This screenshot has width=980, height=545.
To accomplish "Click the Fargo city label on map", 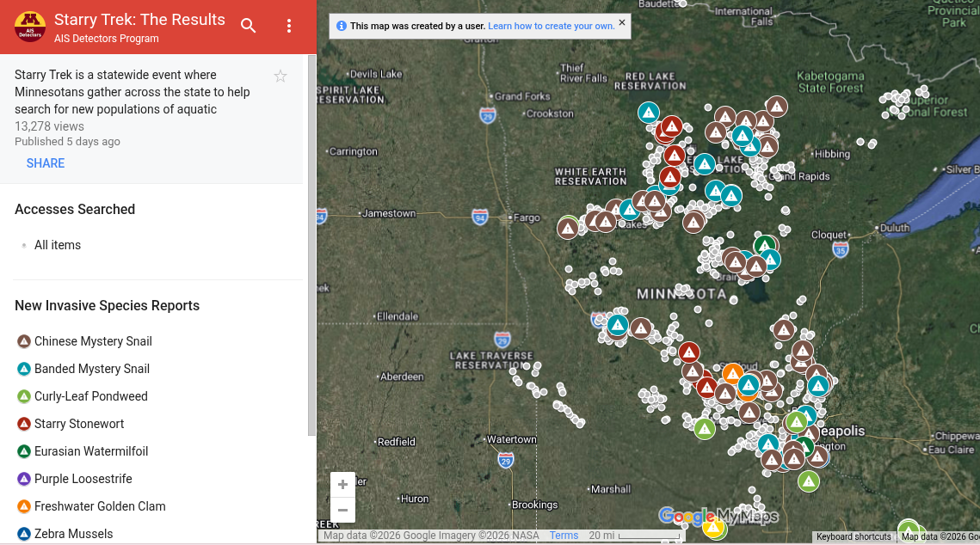I will tap(527, 217).
